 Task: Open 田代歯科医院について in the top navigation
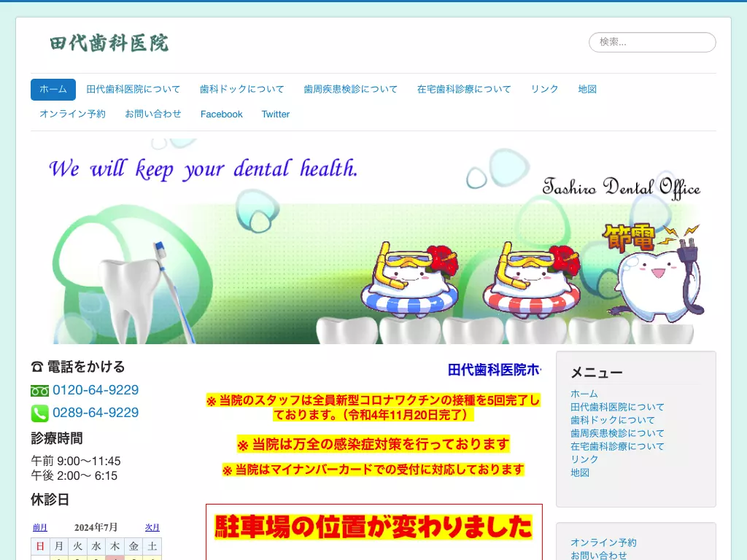coord(133,90)
